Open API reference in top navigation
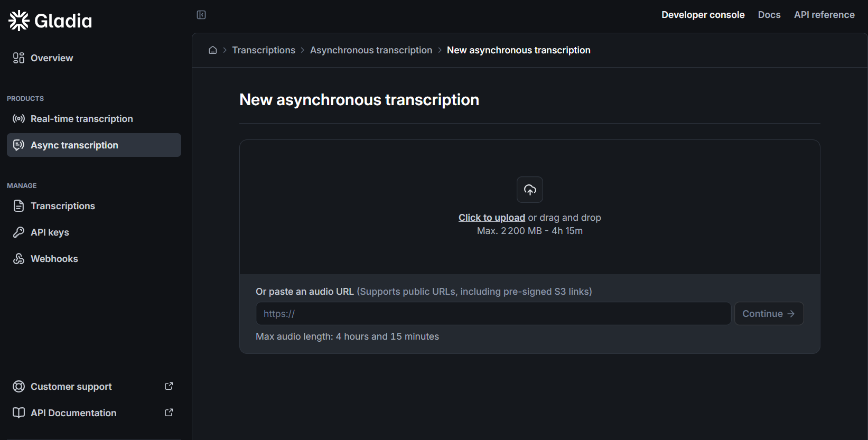Image resolution: width=868 pixels, height=440 pixels. [824, 15]
